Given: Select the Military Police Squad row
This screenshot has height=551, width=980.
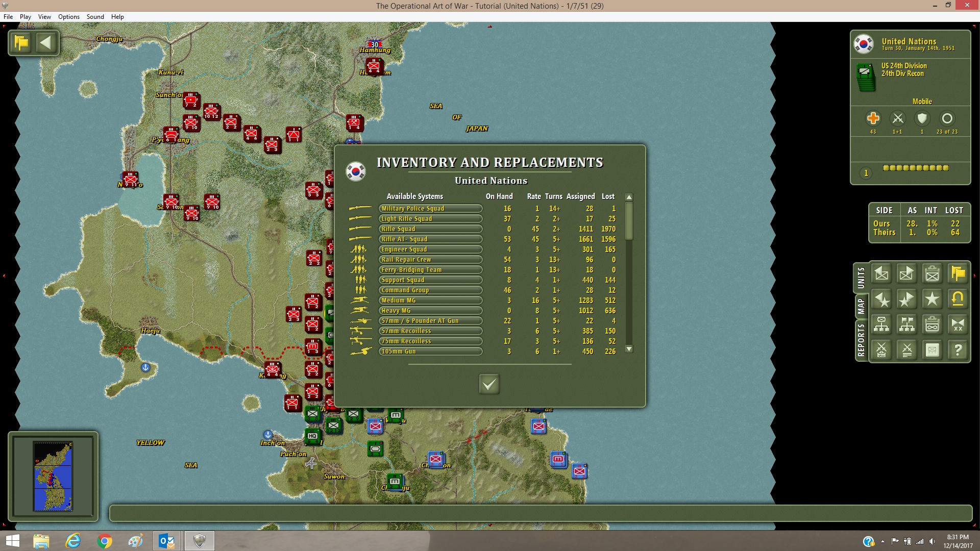Looking at the screenshot, I should (x=430, y=209).
